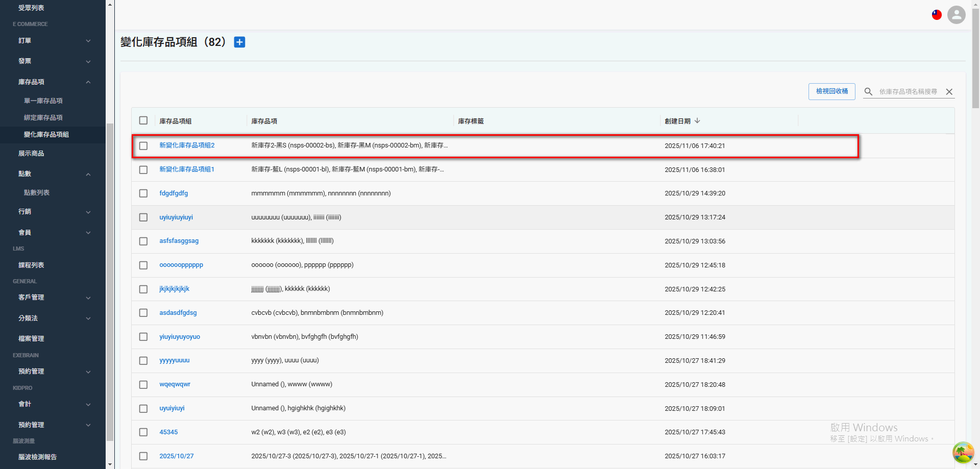Open 單一庫存品項 in the sidebar
The image size is (980, 469).
[43, 101]
